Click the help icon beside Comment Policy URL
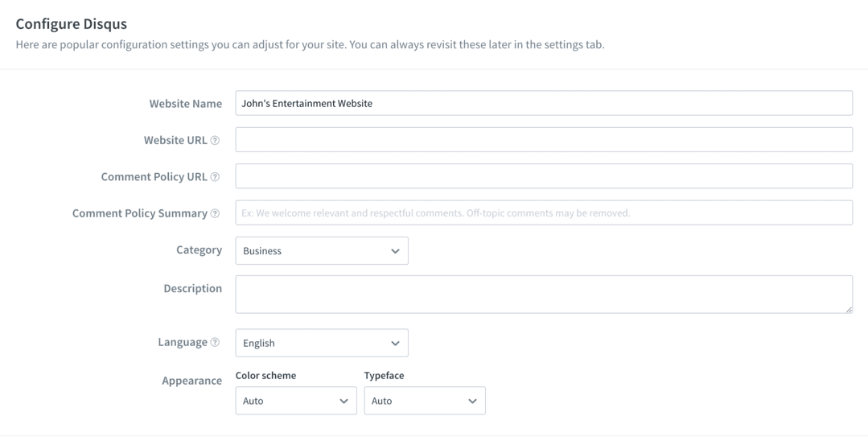 (215, 177)
